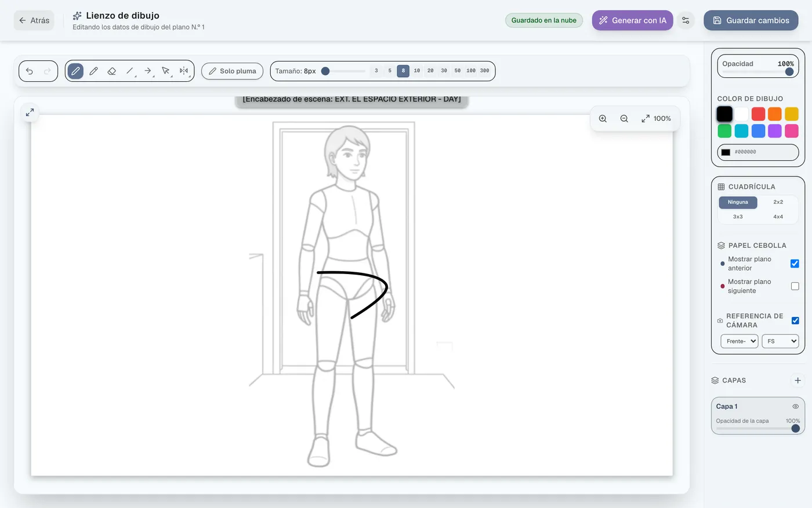
Task: Select the 3x3 grid option
Action: tap(738, 217)
